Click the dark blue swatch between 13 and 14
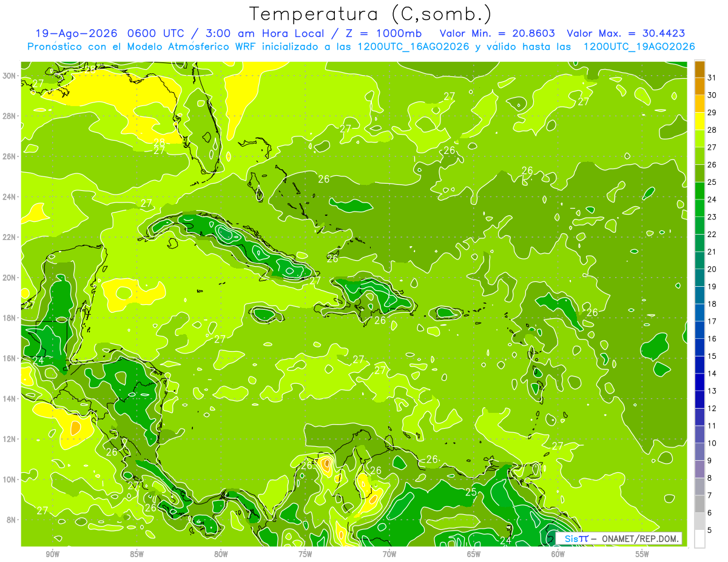This screenshot has width=728, height=562. pyautogui.click(x=699, y=382)
